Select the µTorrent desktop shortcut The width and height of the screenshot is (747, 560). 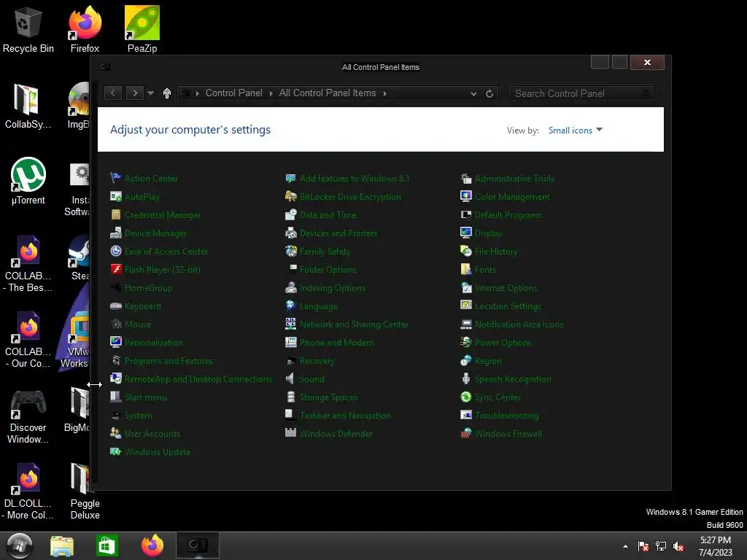[x=28, y=182]
